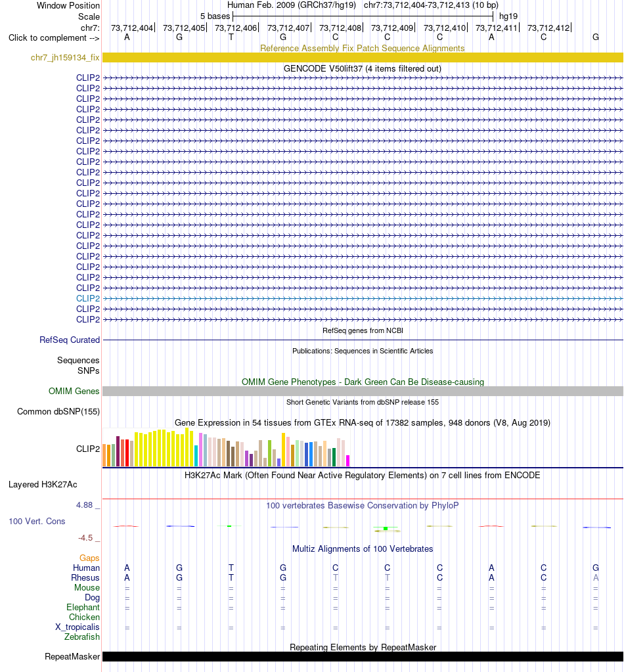Select the "Dog" species label
The height and width of the screenshot is (672, 624).
[x=92, y=597]
